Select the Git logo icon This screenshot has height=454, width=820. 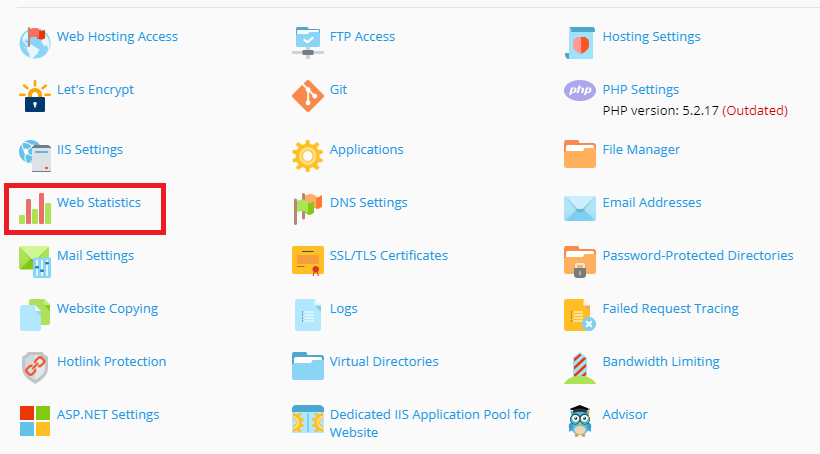[307, 96]
